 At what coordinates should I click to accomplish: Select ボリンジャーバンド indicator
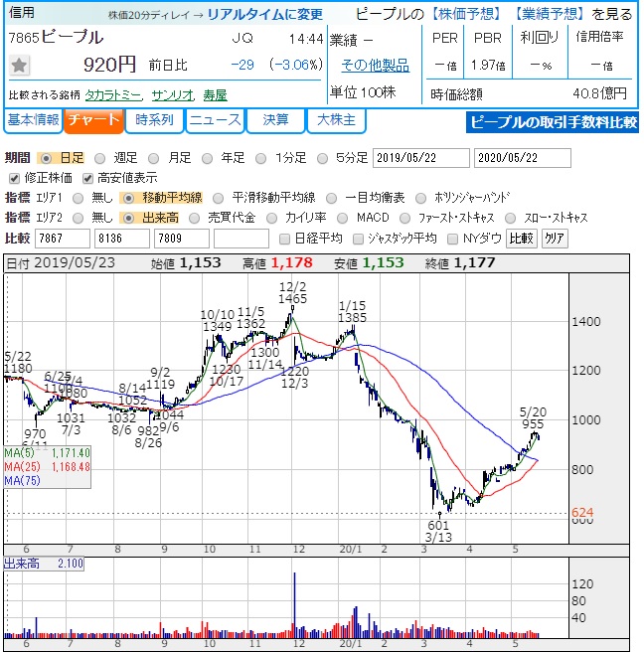coord(420,199)
